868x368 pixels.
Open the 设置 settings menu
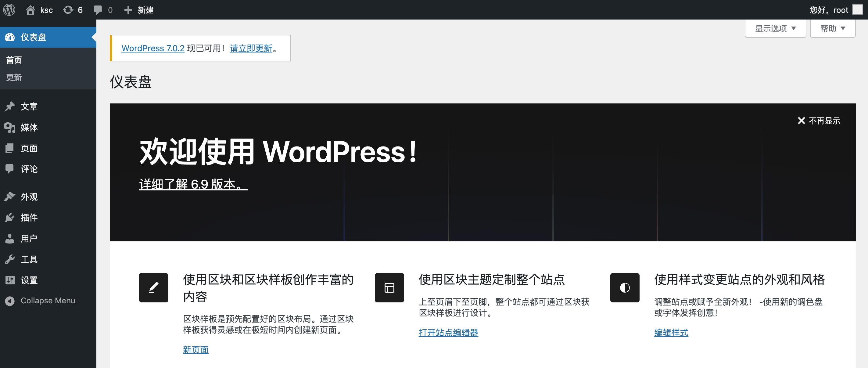pos(48,280)
